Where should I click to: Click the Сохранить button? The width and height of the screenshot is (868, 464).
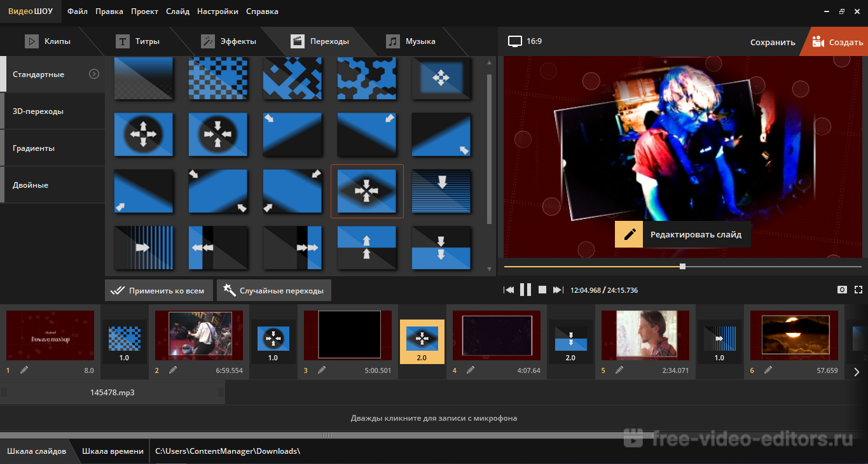pyautogui.click(x=773, y=42)
